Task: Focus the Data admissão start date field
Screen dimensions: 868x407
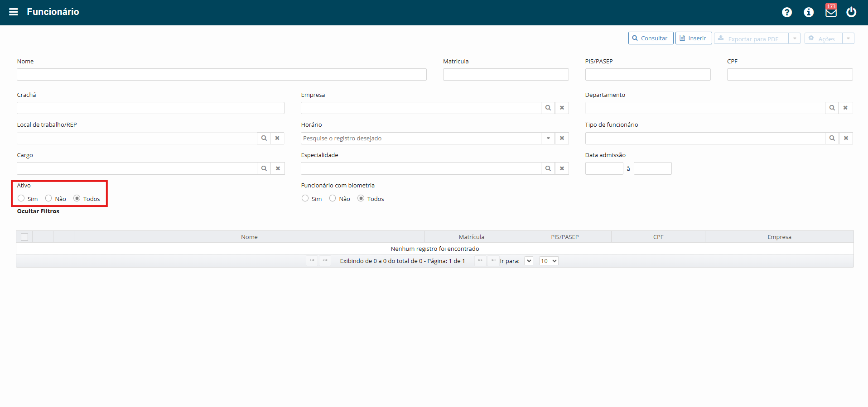Action: 604,168
